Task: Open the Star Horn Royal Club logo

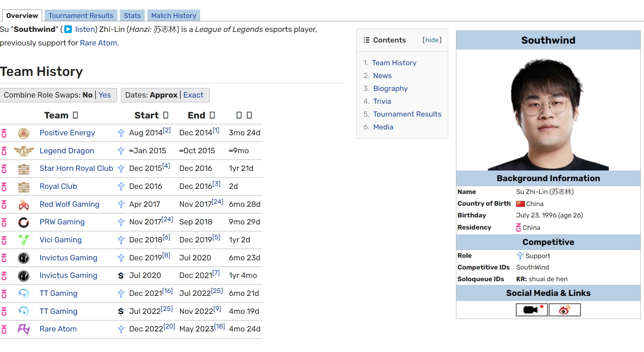Action: pos(24,169)
